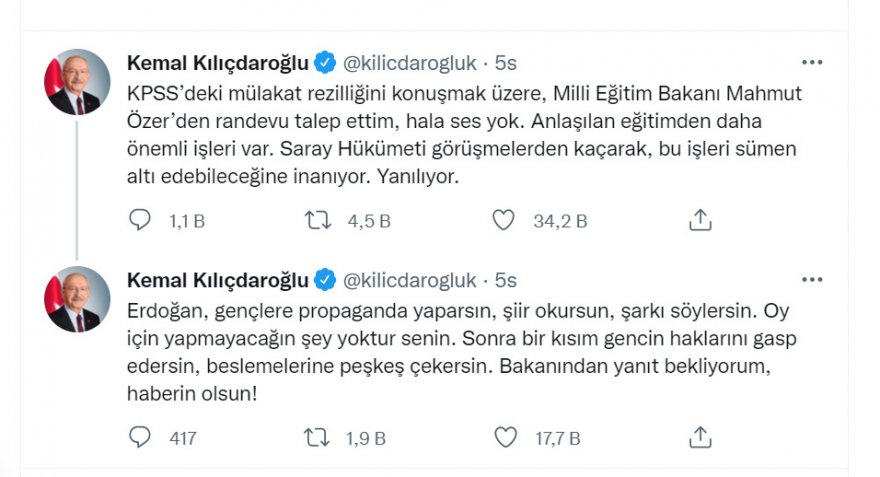Screen dimensions: 880x477
Task: Retweet the first tweet about KPSS
Action: coord(317,220)
